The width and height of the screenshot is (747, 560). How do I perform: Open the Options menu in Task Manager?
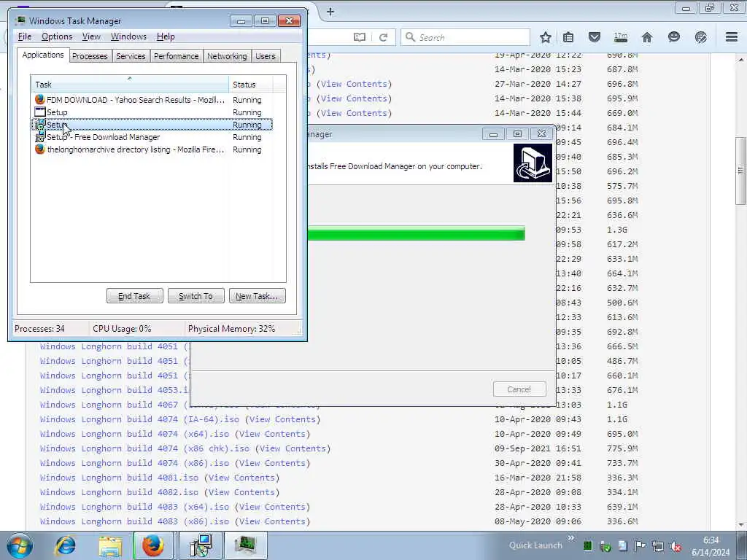tap(57, 36)
